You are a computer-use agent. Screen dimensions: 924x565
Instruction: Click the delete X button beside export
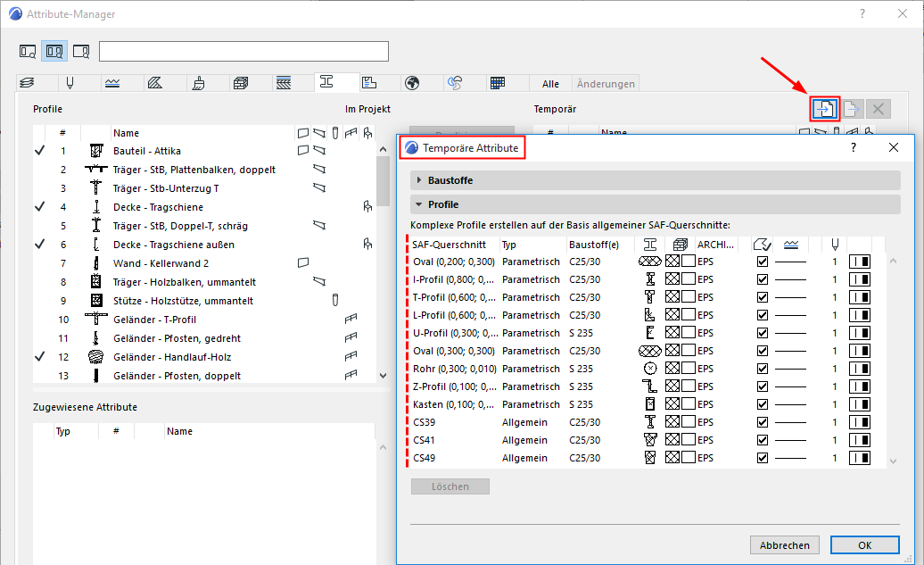pos(878,109)
